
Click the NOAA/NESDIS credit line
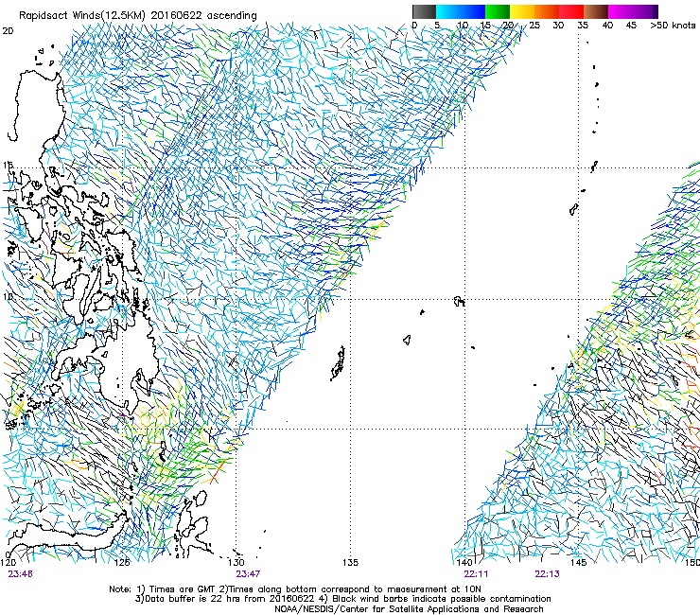[x=409, y=609]
